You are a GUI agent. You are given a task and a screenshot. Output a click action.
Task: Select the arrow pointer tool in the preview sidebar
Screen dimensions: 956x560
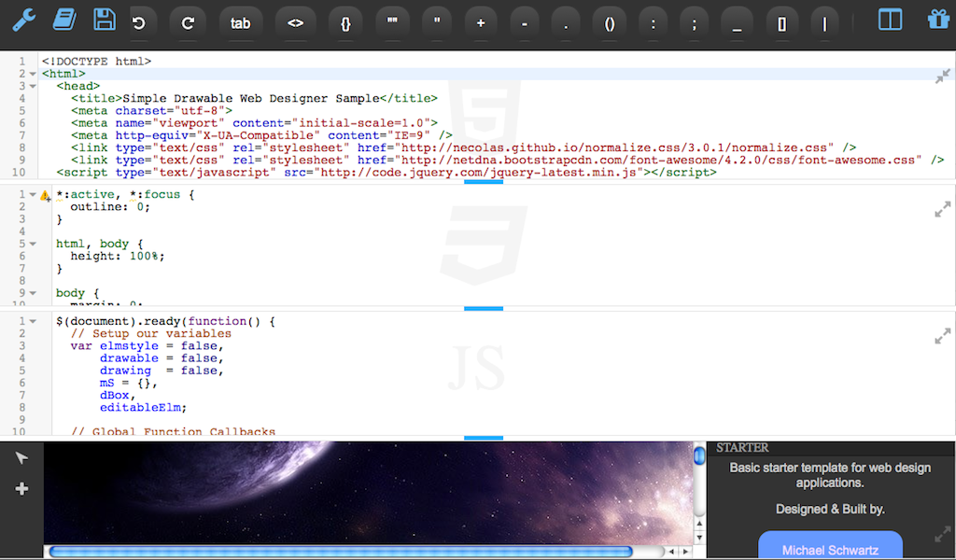[21, 457]
